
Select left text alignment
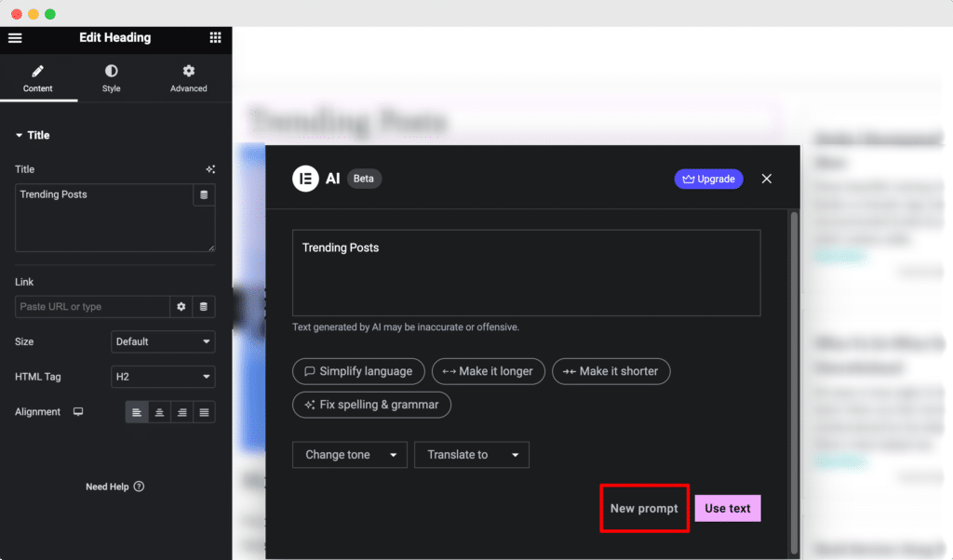137,411
